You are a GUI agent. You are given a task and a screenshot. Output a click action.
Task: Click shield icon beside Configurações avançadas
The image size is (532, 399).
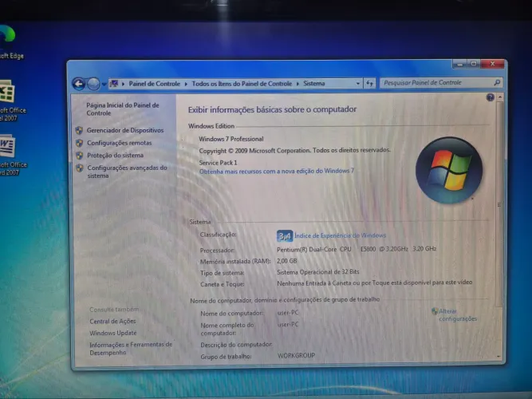80,168
